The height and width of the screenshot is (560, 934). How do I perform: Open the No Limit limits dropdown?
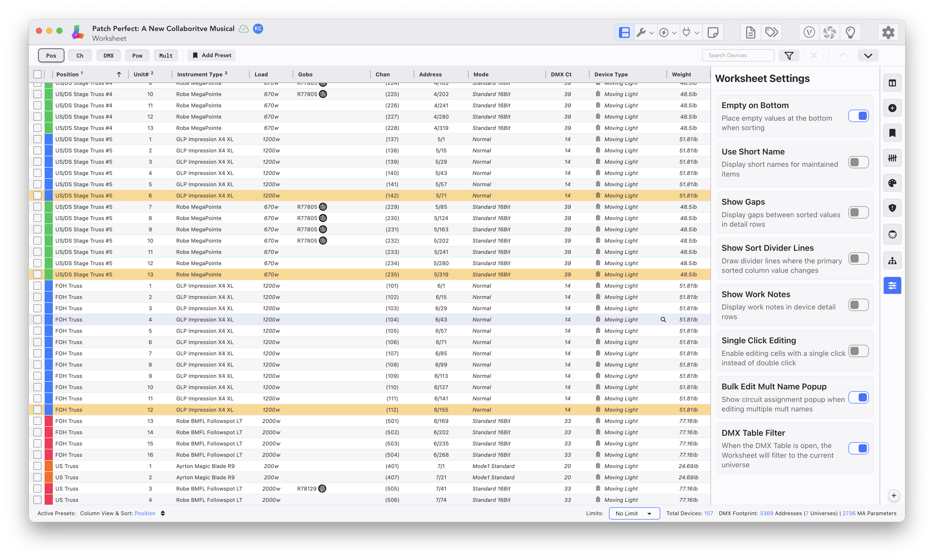634,514
